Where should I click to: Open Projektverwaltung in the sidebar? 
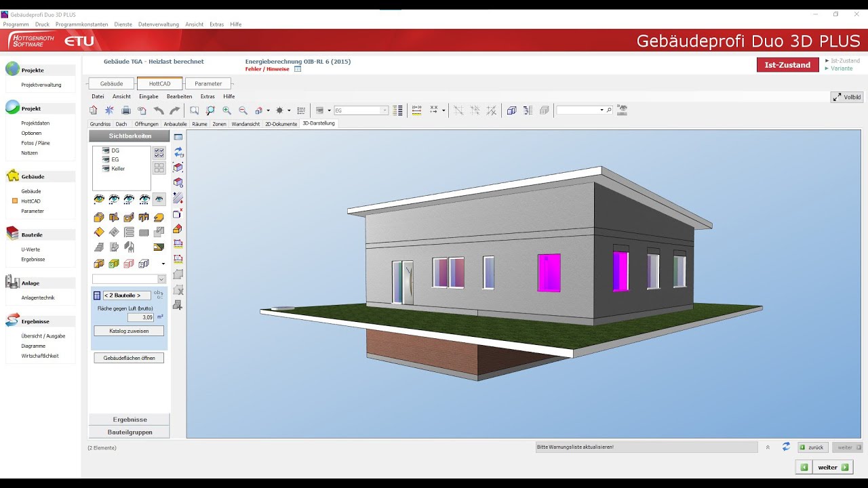pyautogui.click(x=41, y=85)
